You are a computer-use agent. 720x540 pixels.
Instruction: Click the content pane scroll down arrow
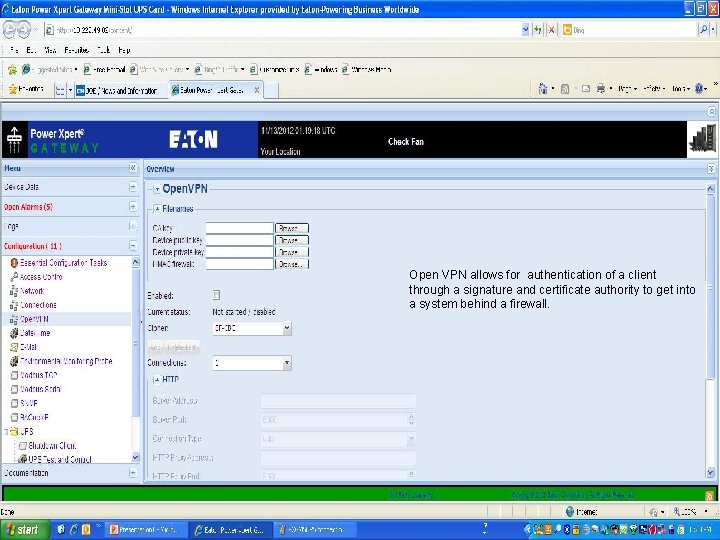[710, 472]
